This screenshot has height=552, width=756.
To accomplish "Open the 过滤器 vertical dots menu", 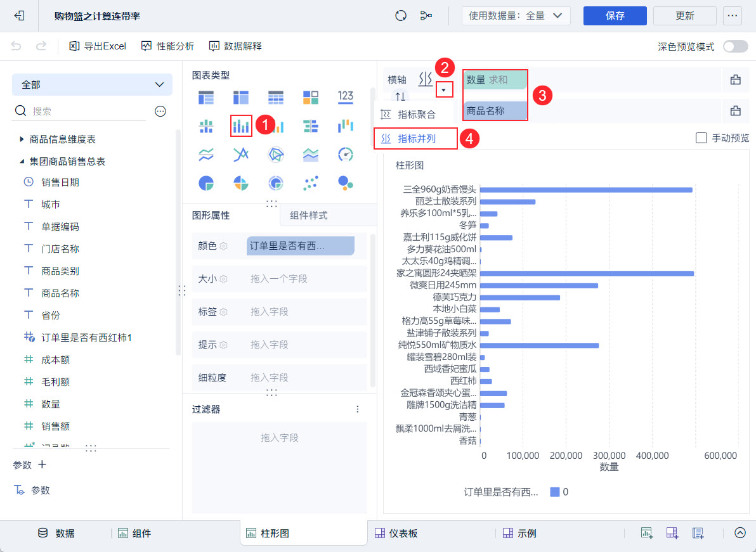I will (x=357, y=409).
